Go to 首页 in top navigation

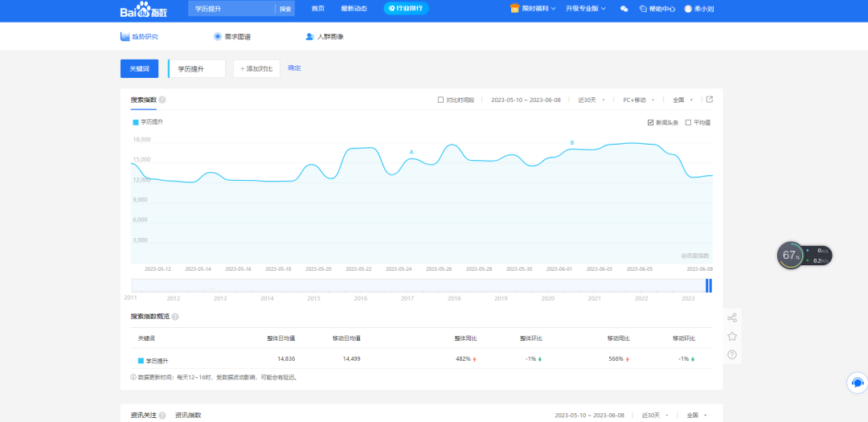(x=317, y=9)
